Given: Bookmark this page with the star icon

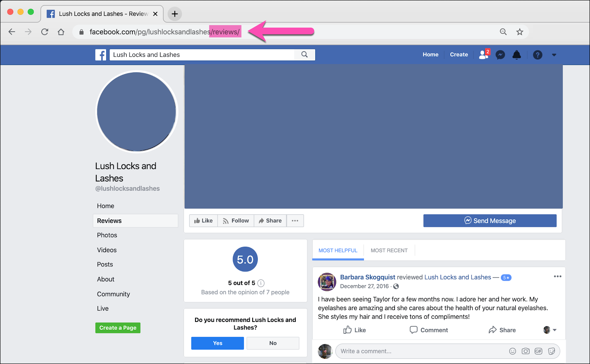Looking at the screenshot, I should click(520, 32).
